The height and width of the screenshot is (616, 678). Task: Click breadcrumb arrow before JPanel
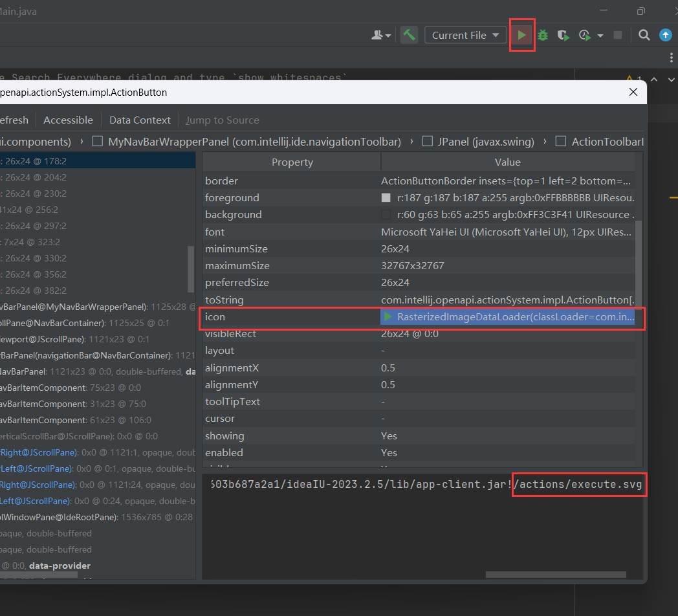point(411,142)
